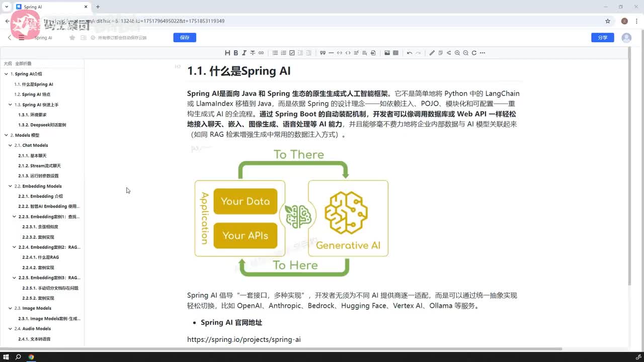Click the URL text https://spring.io/projects/spring-ai
The image size is (644, 362).
click(244, 339)
